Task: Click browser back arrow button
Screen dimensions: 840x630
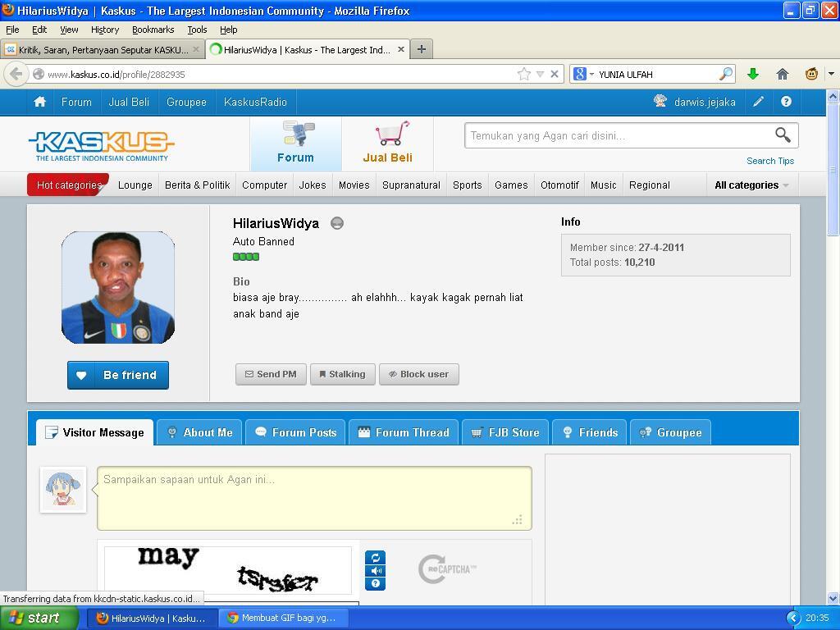Action: (x=16, y=74)
